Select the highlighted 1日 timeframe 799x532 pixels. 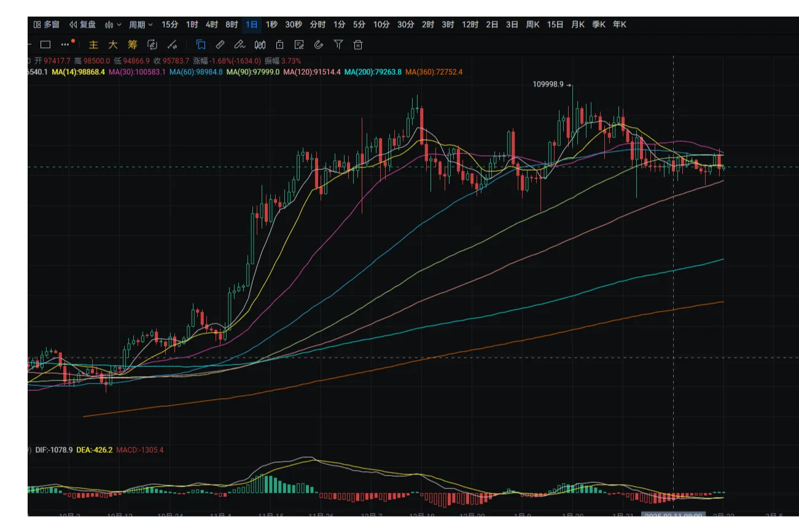click(x=252, y=25)
